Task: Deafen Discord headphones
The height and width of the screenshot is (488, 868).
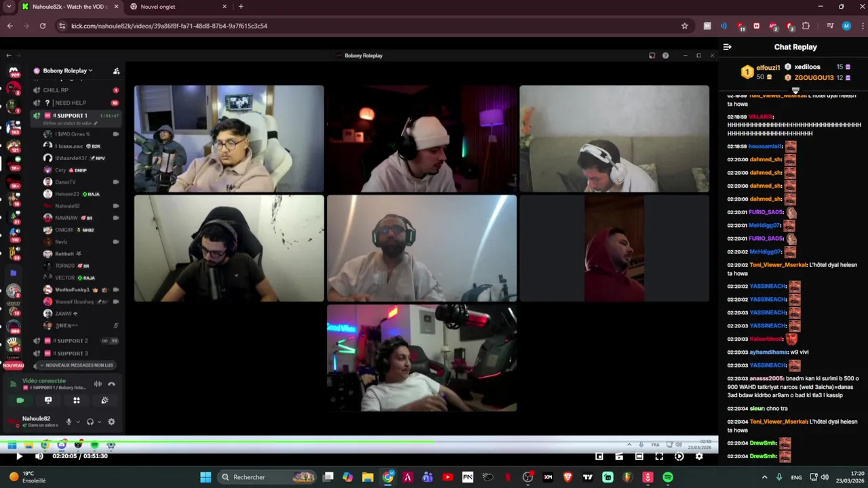Action: tap(90, 422)
